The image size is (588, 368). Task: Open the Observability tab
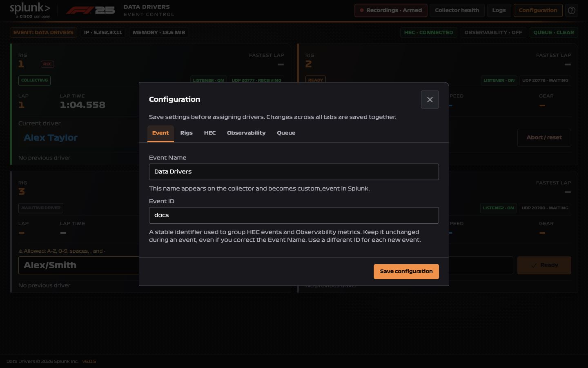pos(246,133)
